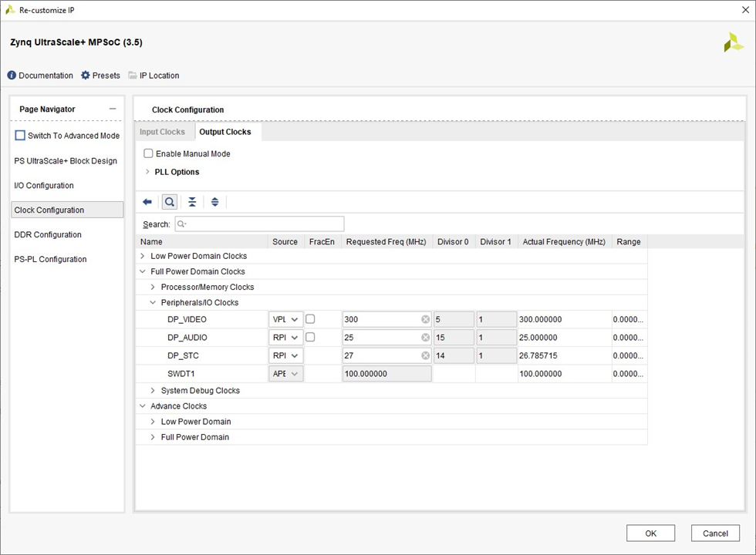Clear the DP_VIDEO requested frequency value
The height and width of the screenshot is (555, 756).
pos(425,319)
